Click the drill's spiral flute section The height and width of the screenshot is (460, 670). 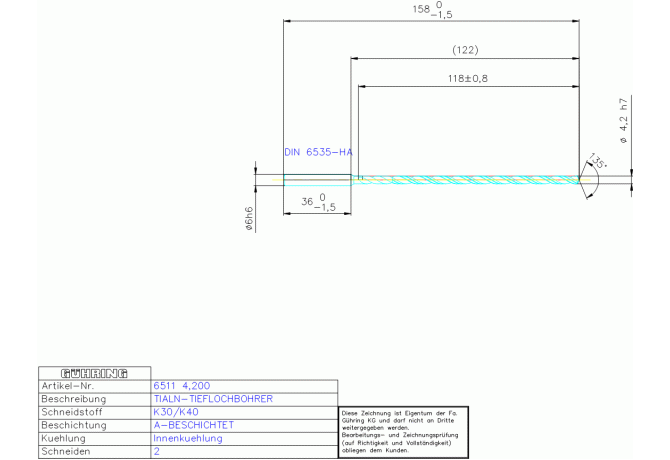point(465,180)
